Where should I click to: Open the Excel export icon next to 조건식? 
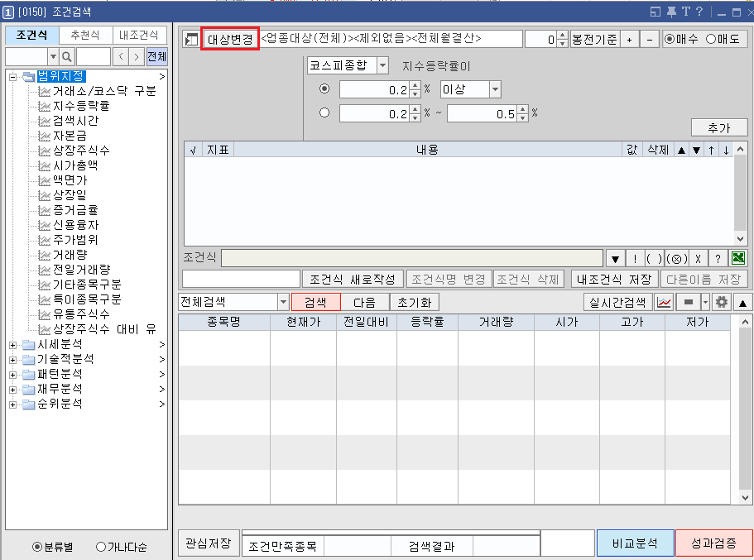[x=739, y=256]
